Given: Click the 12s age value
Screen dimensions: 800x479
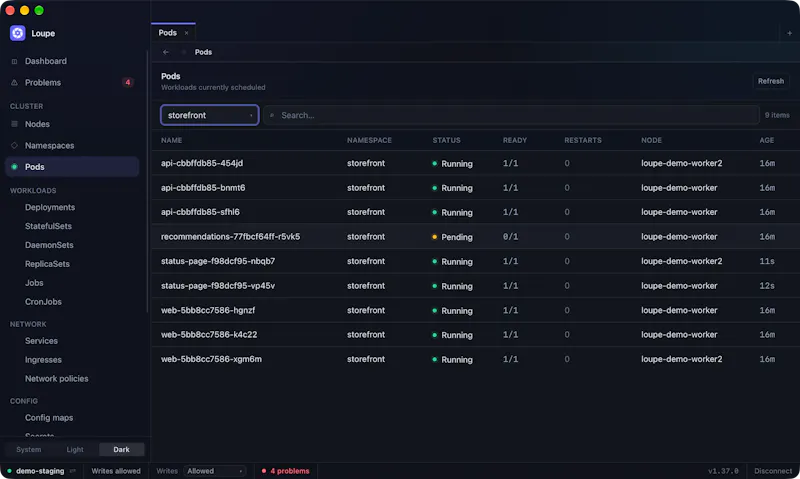Looking at the screenshot, I should coord(767,286).
